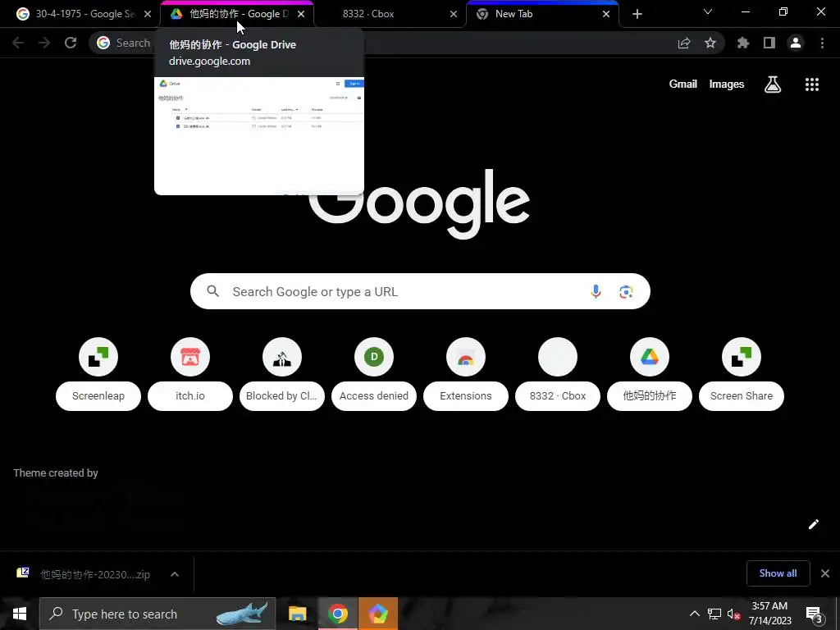840x630 pixels.
Task: Open the Extensions shortcut tile
Action: click(x=466, y=374)
